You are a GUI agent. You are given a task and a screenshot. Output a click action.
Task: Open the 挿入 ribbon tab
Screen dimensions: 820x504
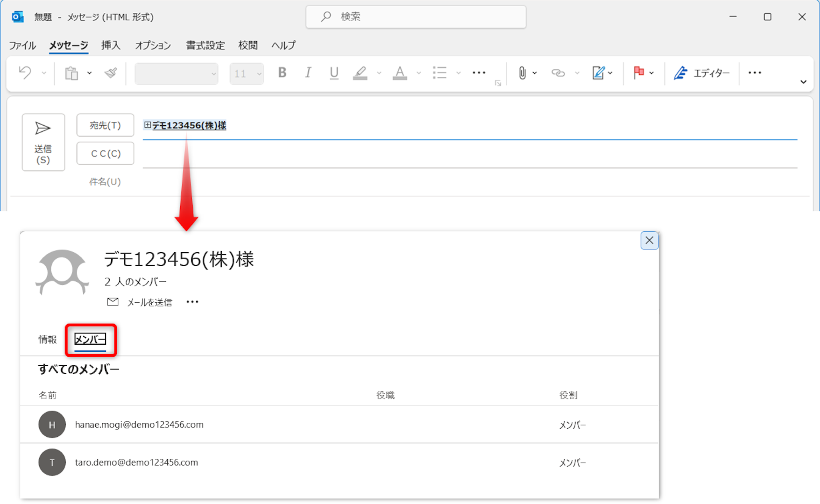click(111, 45)
